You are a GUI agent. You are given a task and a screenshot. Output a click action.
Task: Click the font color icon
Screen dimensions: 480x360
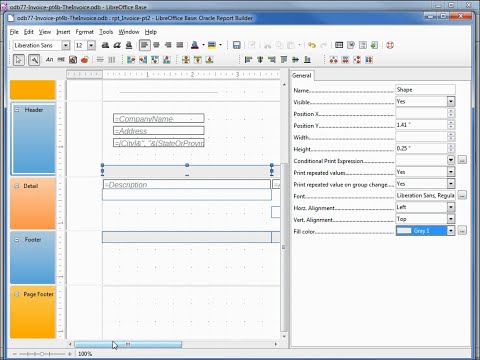[x=195, y=45]
